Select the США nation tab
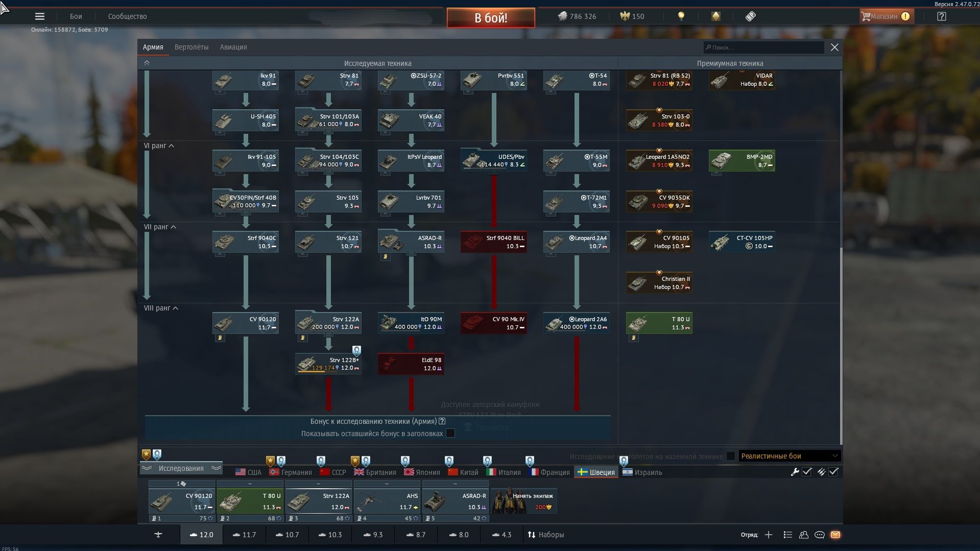Viewport: 980px width, 551px height. [248, 472]
